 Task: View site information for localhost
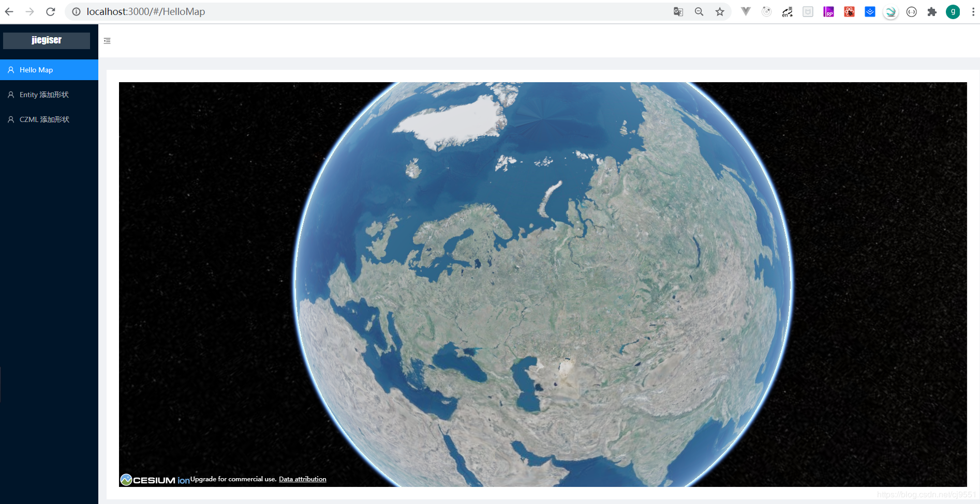(76, 11)
